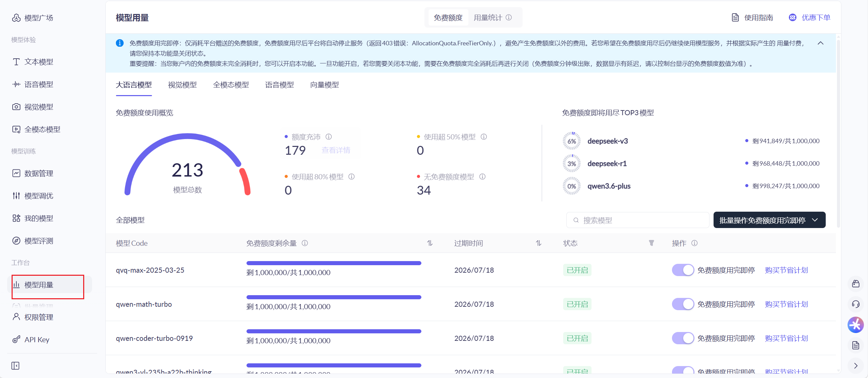Viewport: 868px width, 378px height.
Task: Expand the right floating toolbar arrow
Action: coord(856,366)
